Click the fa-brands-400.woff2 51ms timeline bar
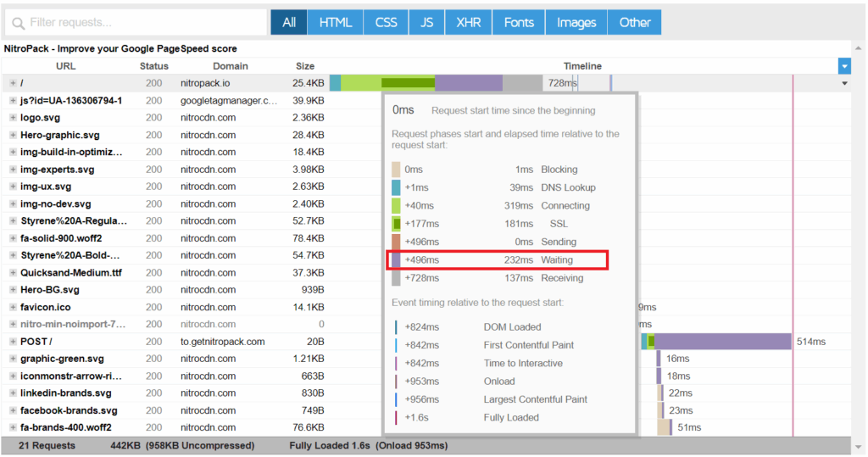This screenshot has height=457, width=868. 665,427
